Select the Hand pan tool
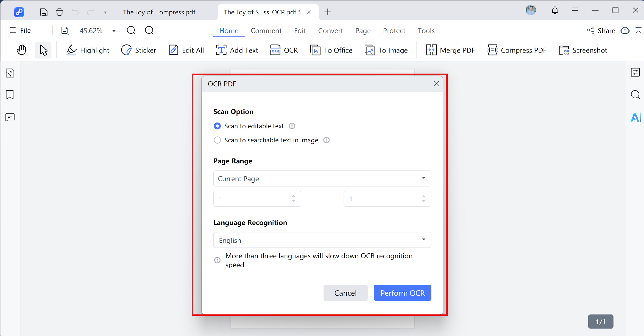Image resolution: width=644 pixels, height=336 pixels. tap(21, 50)
